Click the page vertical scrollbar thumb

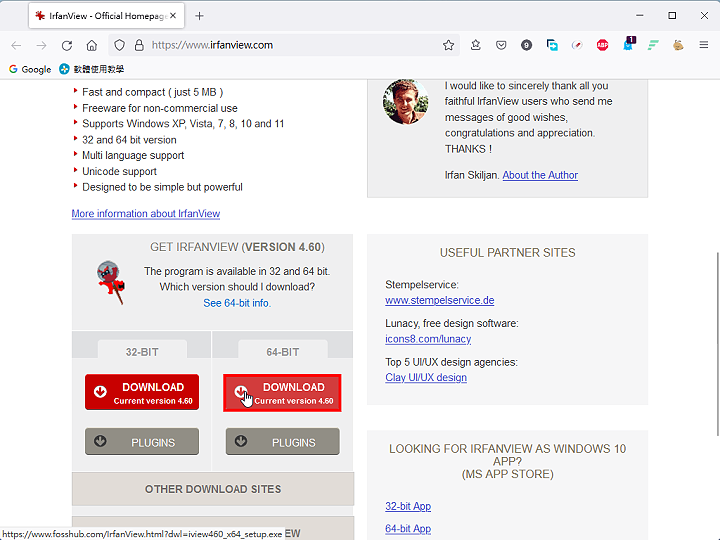coord(718,344)
